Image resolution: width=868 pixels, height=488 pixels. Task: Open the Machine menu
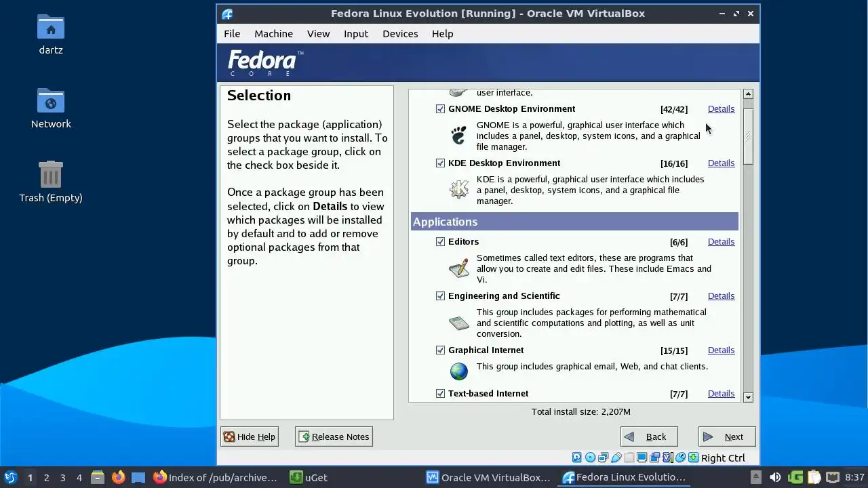(x=273, y=33)
